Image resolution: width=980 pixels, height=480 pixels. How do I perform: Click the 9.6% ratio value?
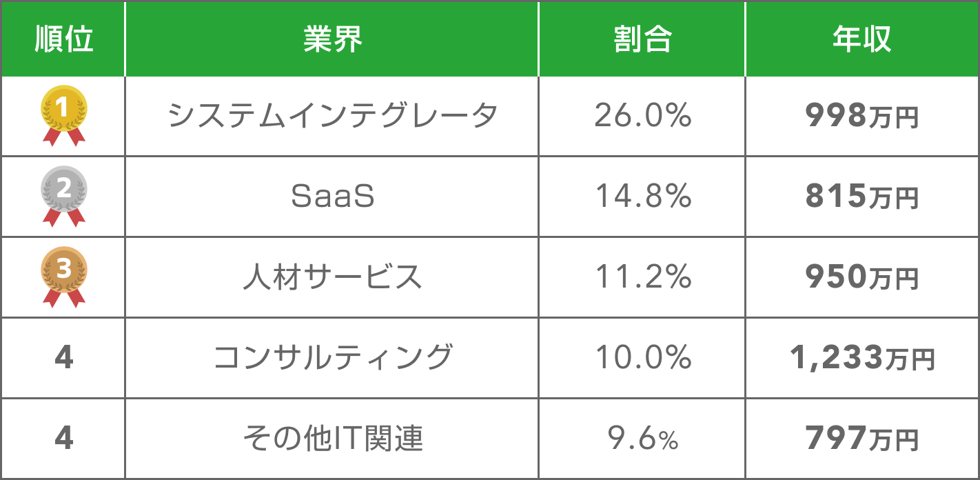coord(642,439)
